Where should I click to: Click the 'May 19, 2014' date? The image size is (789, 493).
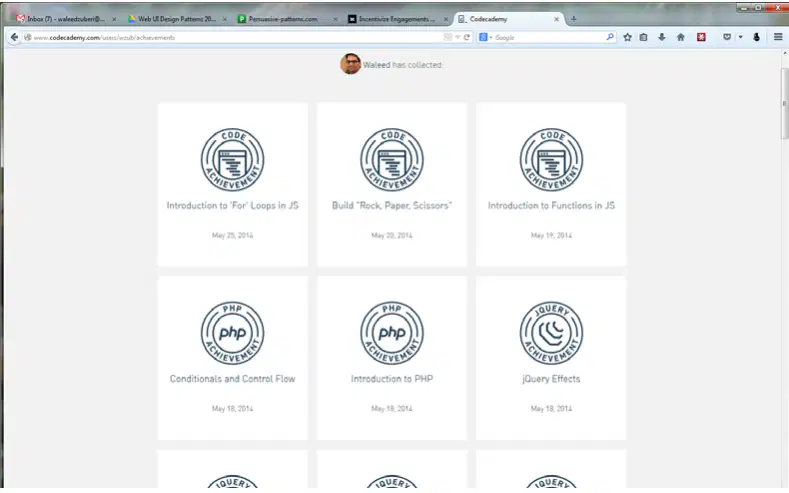(551, 235)
